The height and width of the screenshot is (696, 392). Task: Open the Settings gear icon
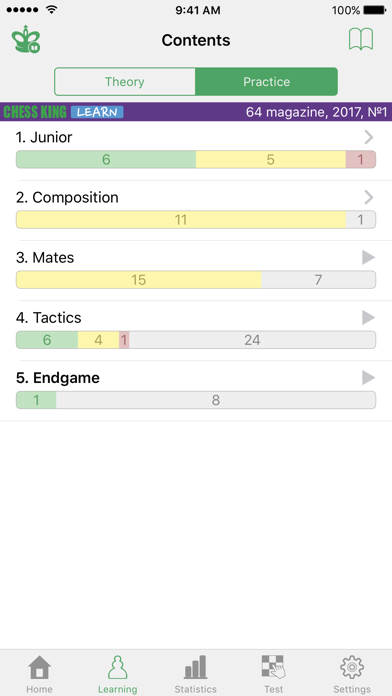coord(352,668)
